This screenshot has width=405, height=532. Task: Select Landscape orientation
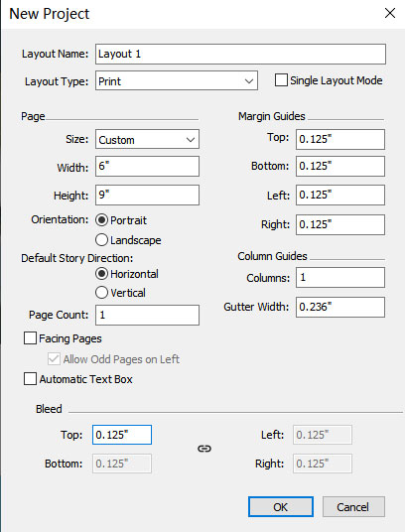click(x=102, y=240)
